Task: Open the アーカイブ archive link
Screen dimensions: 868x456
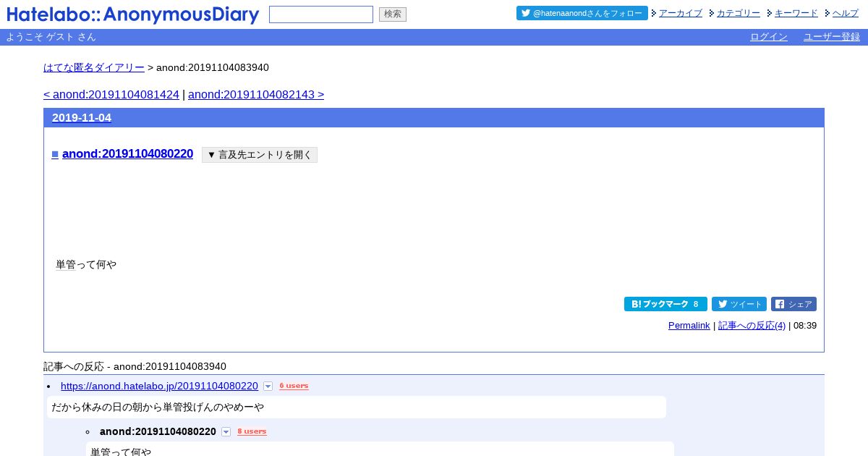Action: tap(681, 13)
